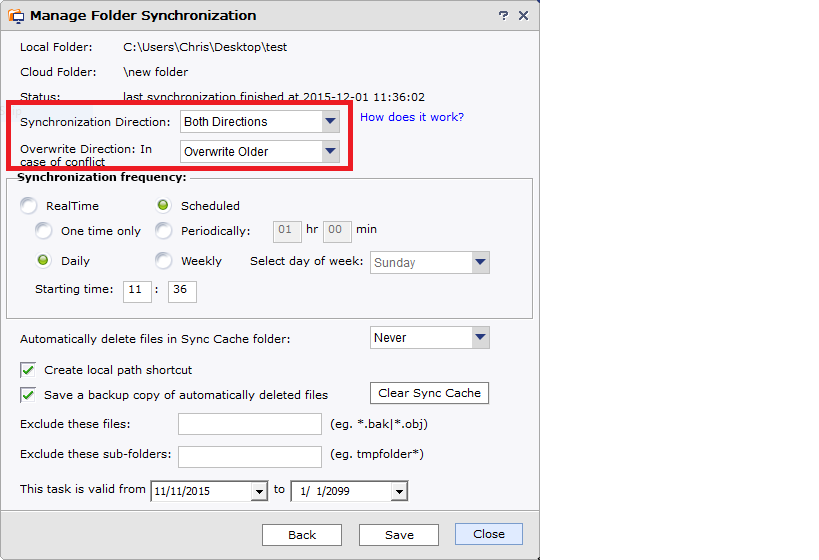Click the starting time hour field

(137, 291)
